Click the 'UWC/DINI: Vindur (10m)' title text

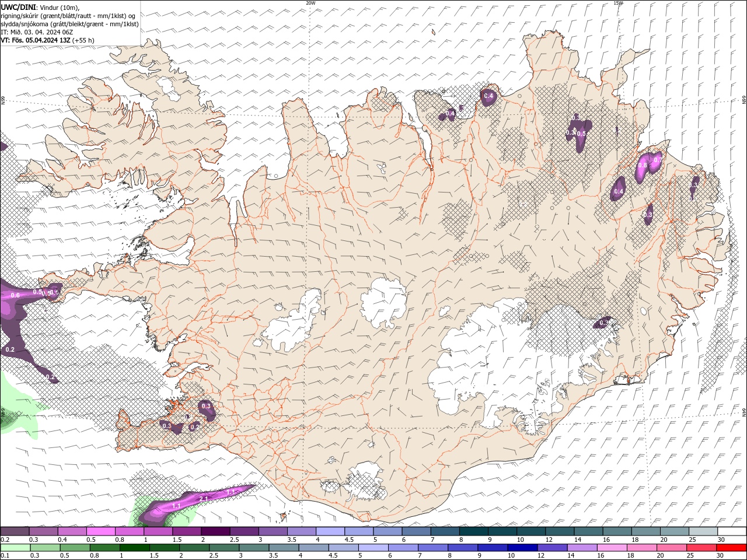click(40, 7)
